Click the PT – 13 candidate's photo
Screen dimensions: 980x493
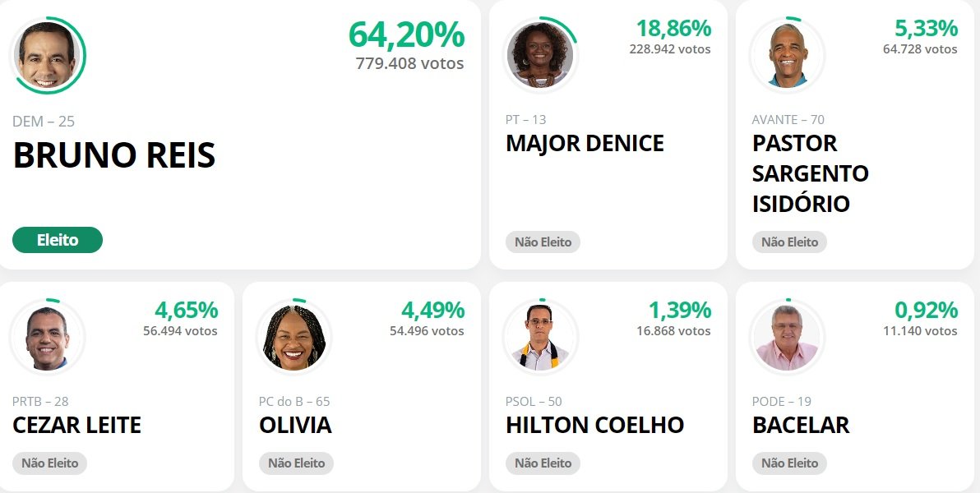tap(540, 56)
